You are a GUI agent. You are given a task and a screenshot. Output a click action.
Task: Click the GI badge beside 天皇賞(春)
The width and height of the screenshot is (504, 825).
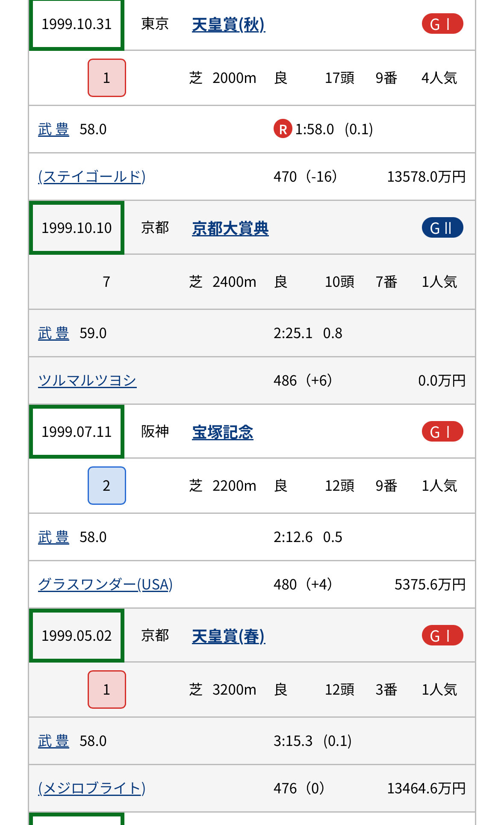coord(442,636)
